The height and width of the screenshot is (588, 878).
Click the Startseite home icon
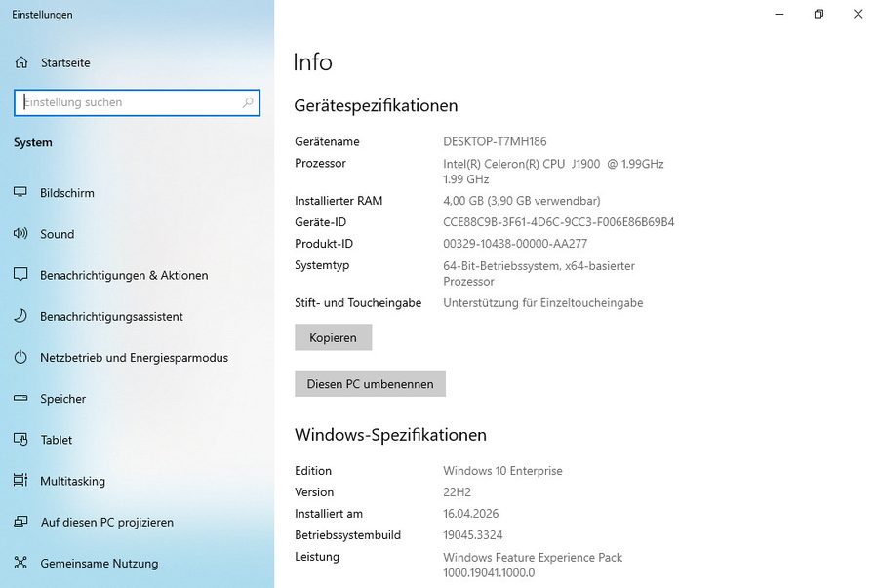(x=21, y=62)
